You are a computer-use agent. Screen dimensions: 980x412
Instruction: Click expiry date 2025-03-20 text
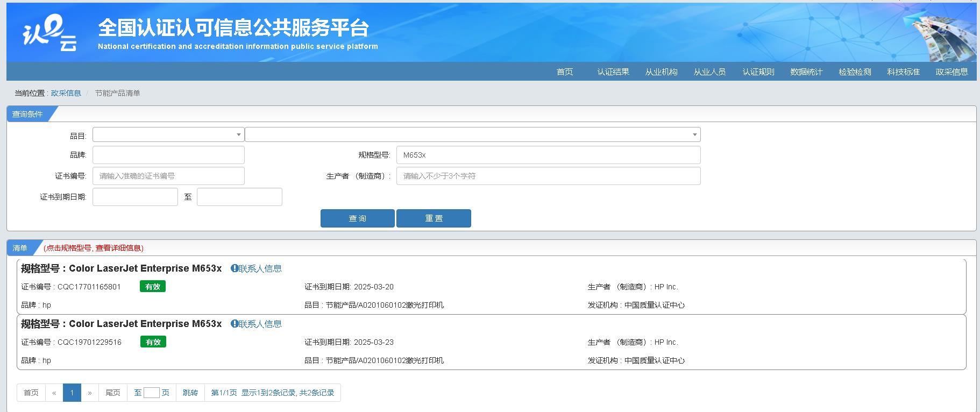[x=374, y=287]
